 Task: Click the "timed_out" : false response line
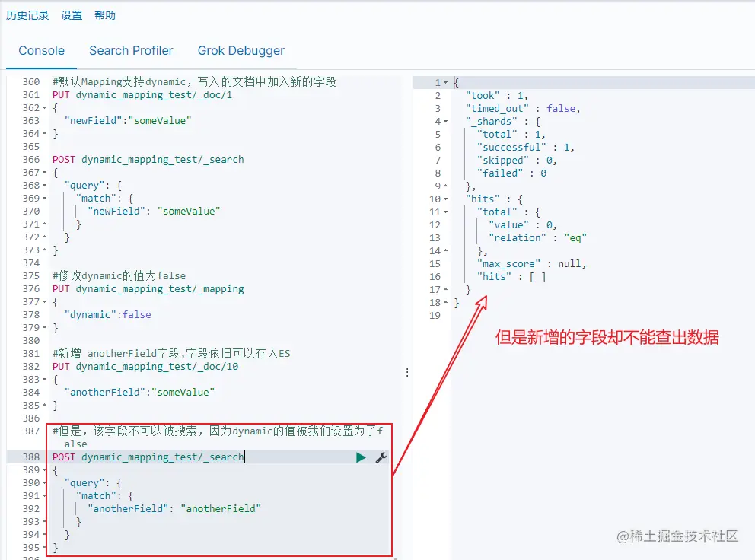[522, 109]
